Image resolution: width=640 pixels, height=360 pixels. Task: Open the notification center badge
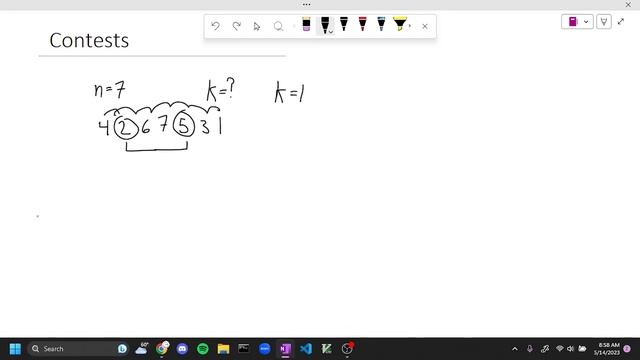(627, 349)
